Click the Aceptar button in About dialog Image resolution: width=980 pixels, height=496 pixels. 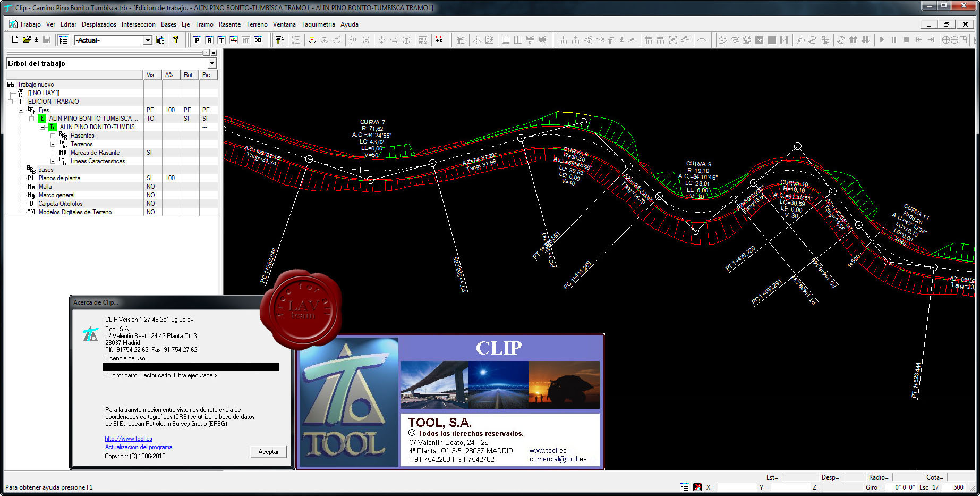(x=268, y=452)
